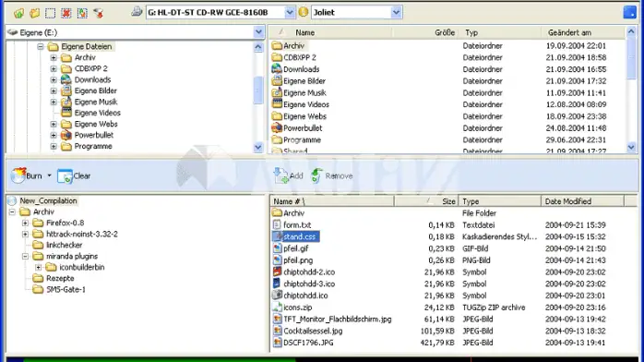Click the printer icon beside the drive selector
Image resolution: width=644 pixels, height=362 pixels.
tap(137, 12)
